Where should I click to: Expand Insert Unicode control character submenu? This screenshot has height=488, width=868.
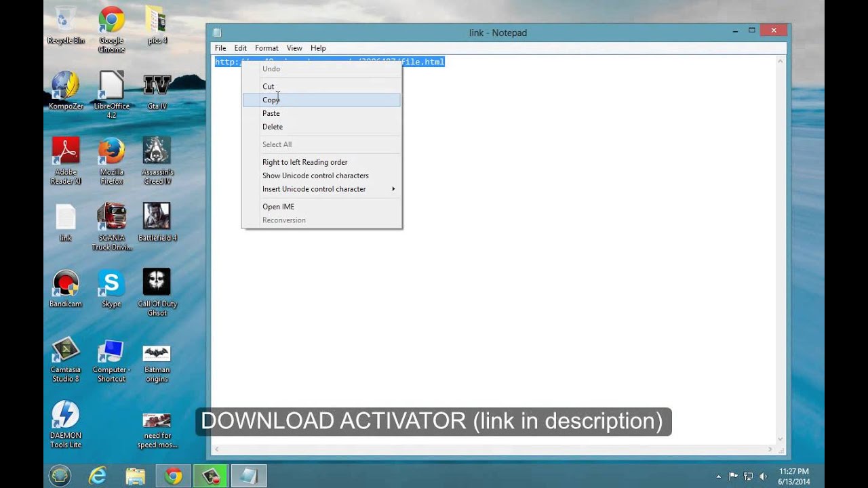321,189
